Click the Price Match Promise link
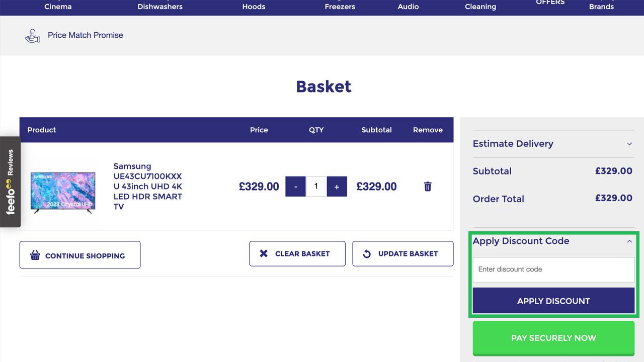Viewport: 644px width, 362px height. (x=86, y=35)
